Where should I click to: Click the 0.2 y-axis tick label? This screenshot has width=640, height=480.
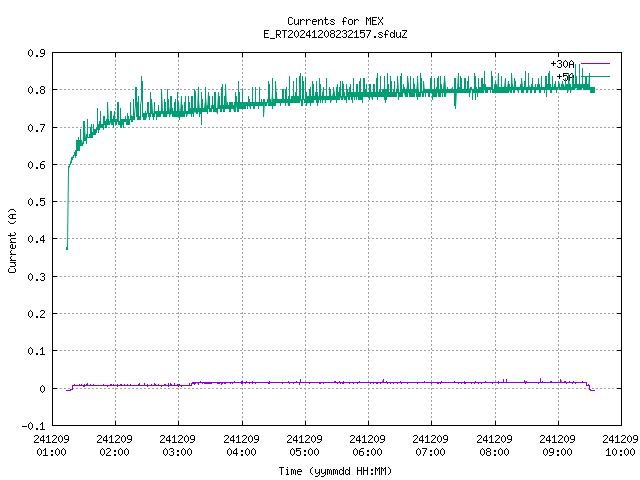point(36,314)
